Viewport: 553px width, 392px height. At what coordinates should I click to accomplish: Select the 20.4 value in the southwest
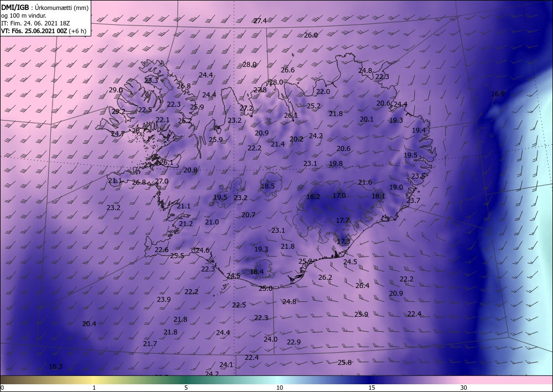click(89, 324)
